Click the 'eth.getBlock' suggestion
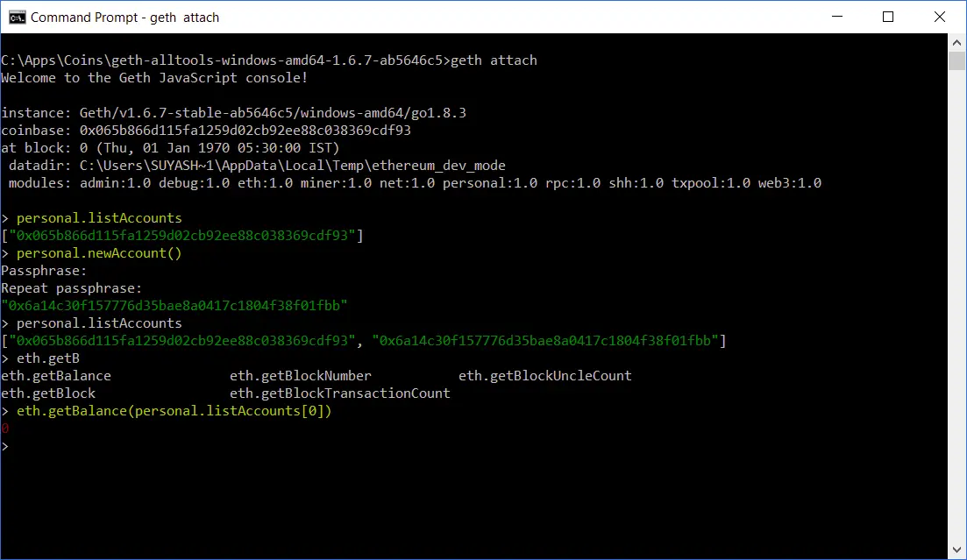The image size is (967, 560). [x=48, y=393]
